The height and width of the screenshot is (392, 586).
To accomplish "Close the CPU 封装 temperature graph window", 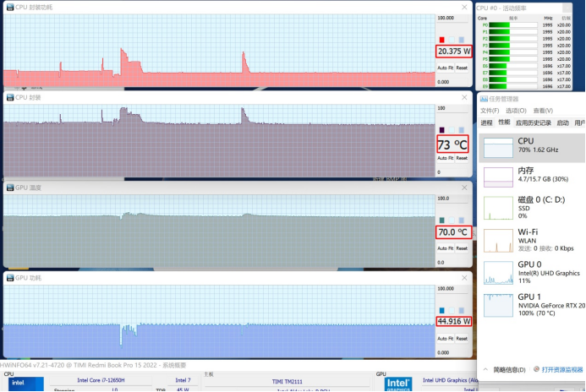I will click(x=464, y=97).
